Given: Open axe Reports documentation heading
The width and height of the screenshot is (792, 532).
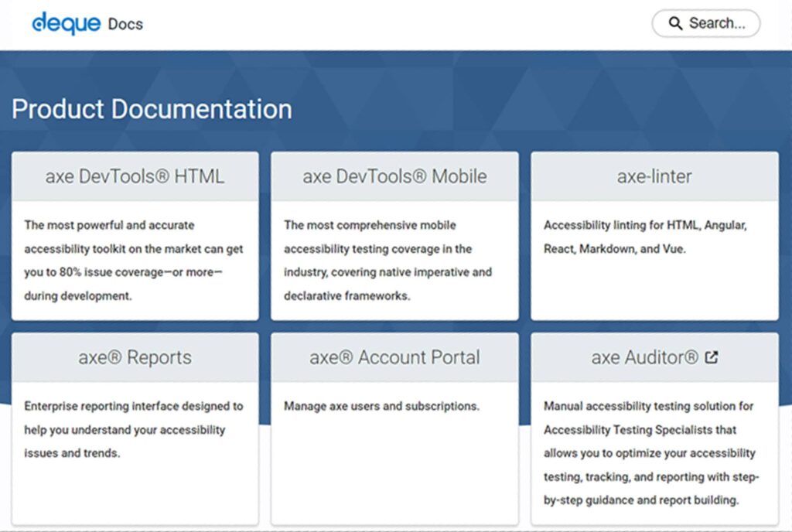Looking at the screenshot, I should coord(135,357).
